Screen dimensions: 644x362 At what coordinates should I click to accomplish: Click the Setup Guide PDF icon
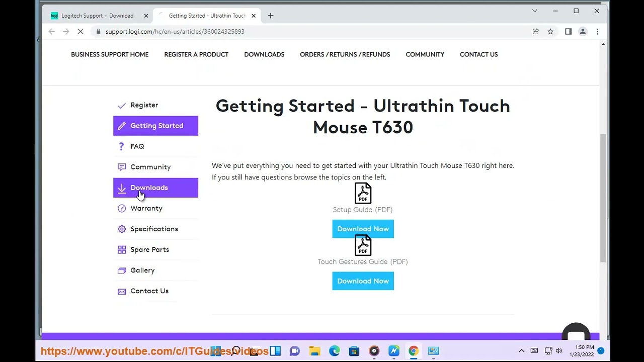[363, 193]
